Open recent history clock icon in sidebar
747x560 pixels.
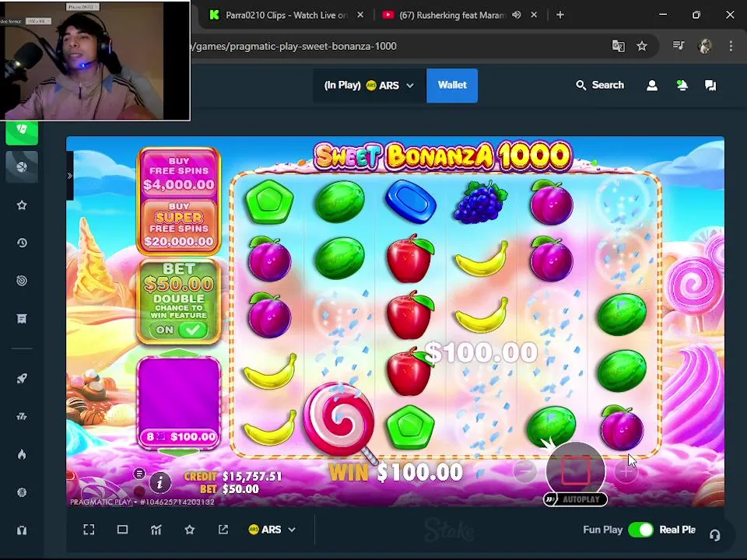pyautogui.click(x=22, y=243)
